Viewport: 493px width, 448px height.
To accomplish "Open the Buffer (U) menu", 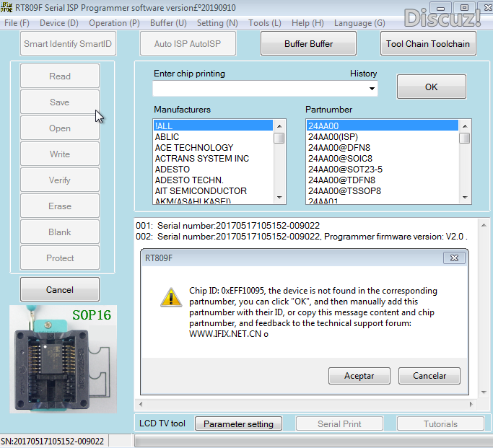I will click(x=168, y=23).
